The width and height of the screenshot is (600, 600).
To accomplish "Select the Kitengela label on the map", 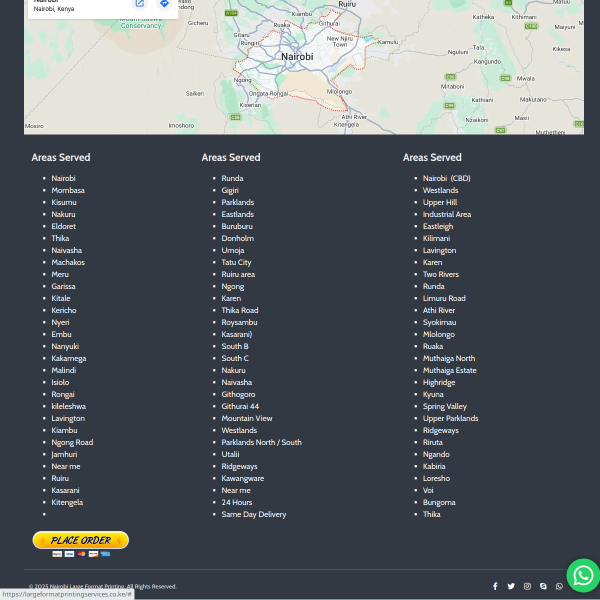I will pyautogui.click(x=346, y=125).
